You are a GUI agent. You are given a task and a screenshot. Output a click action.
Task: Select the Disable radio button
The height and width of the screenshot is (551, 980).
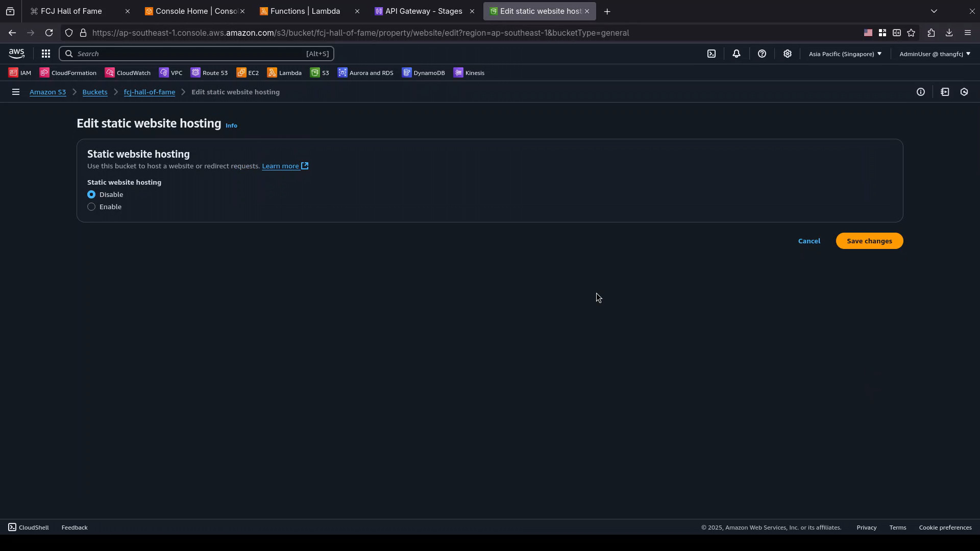(x=91, y=194)
